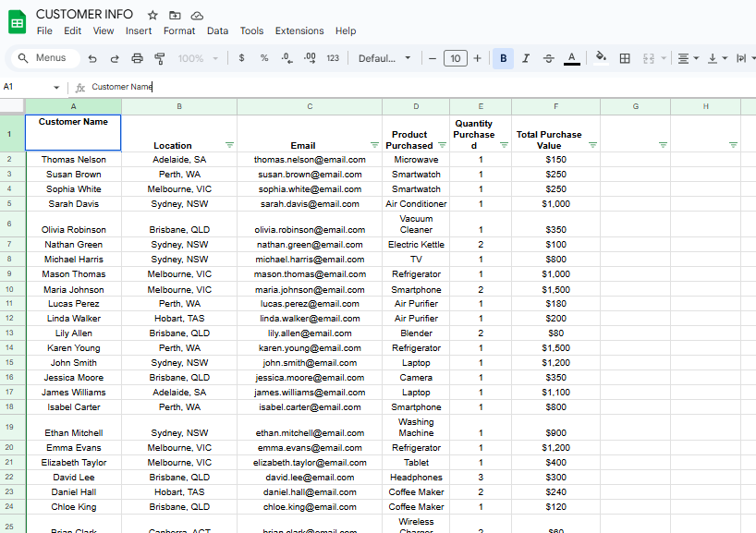756x533 pixels.
Task: Open the Google Sheets home icon
Action: pyautogui.click(x=18, y=22)
